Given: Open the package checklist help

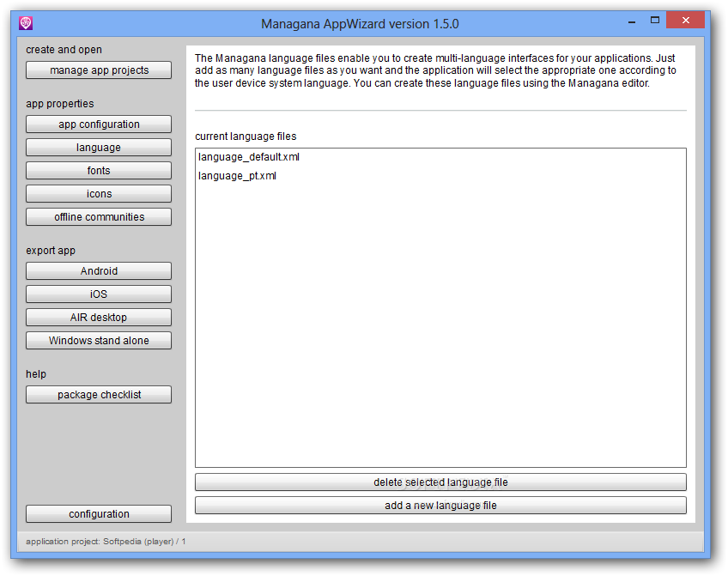Looking at the screenshot, I should pyautogui.click(x=99, y=395).
